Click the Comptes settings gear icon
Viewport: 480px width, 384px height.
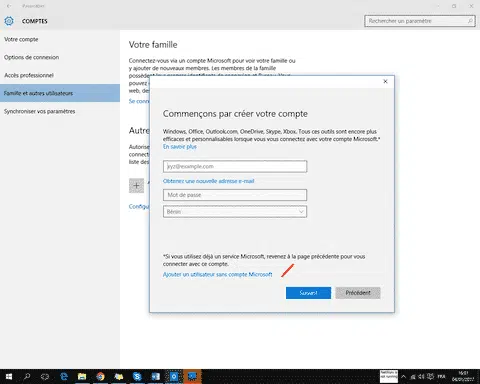click(9, 21)
